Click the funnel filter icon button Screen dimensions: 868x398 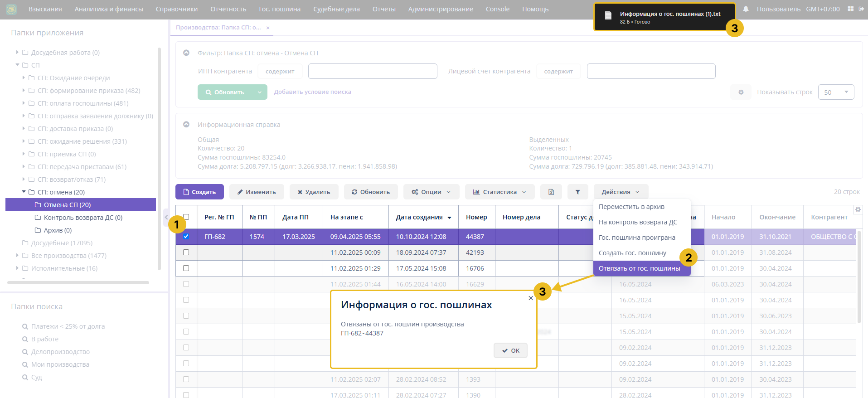tap(577, 192)
